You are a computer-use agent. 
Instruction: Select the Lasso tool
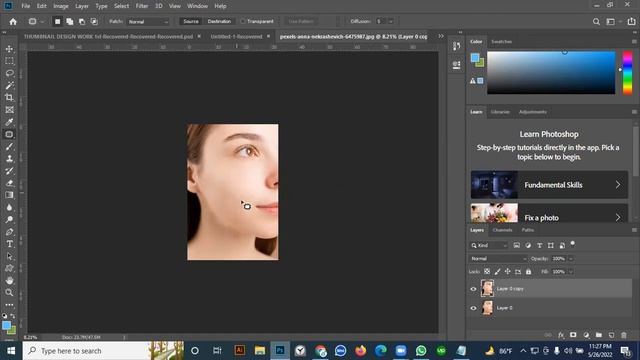coord(9,73)
